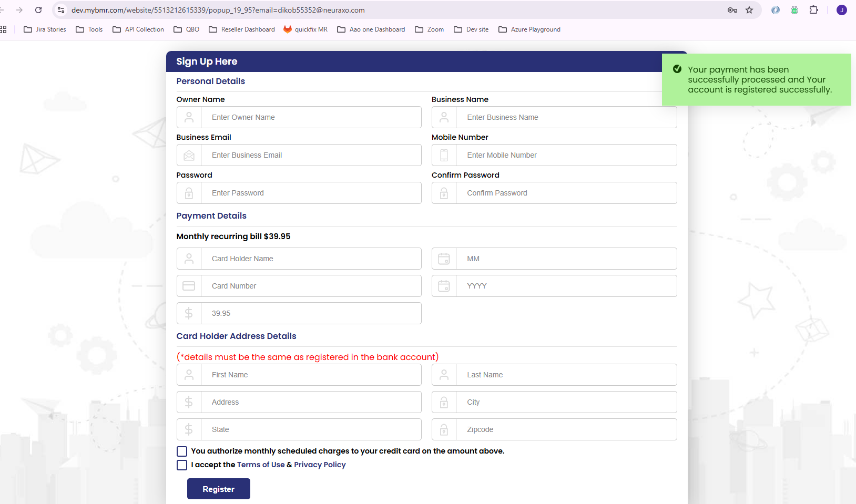856x504 pixels.
Task: Expand the API Collection bookmark folder
Action: (138, 29)
